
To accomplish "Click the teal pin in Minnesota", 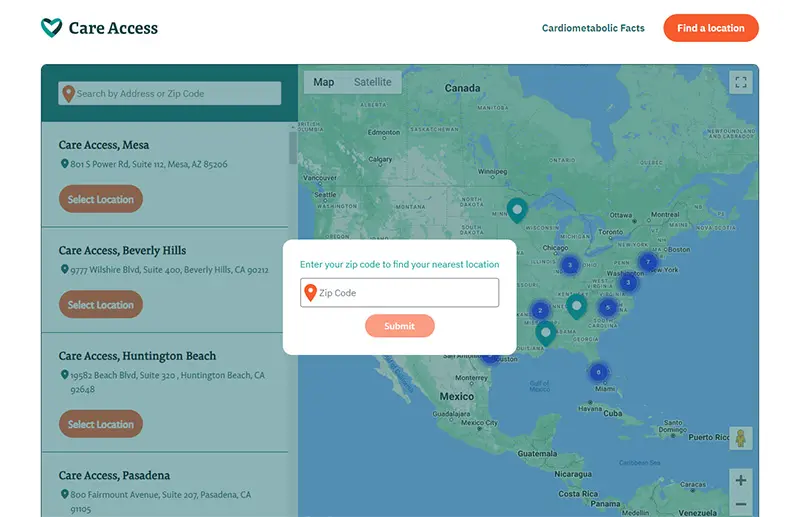I will click(x=517, y=210).
